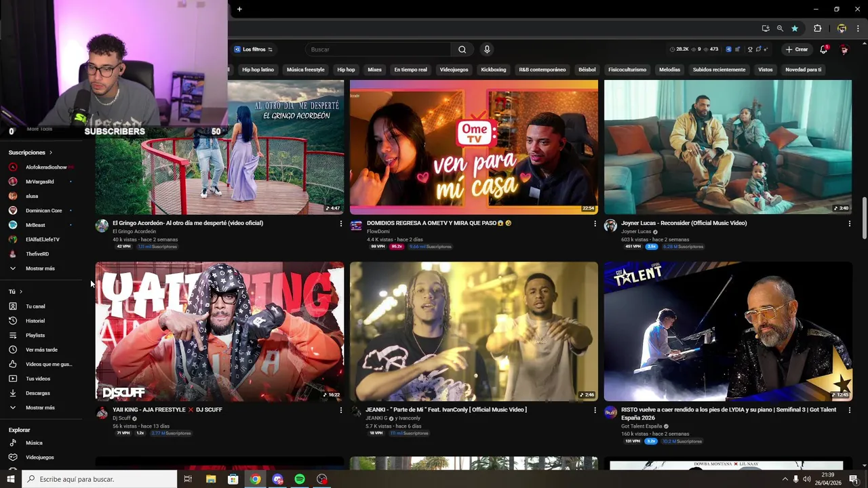
Task: Open Chrome three-dot menu
Action: (x=857, y=28)
